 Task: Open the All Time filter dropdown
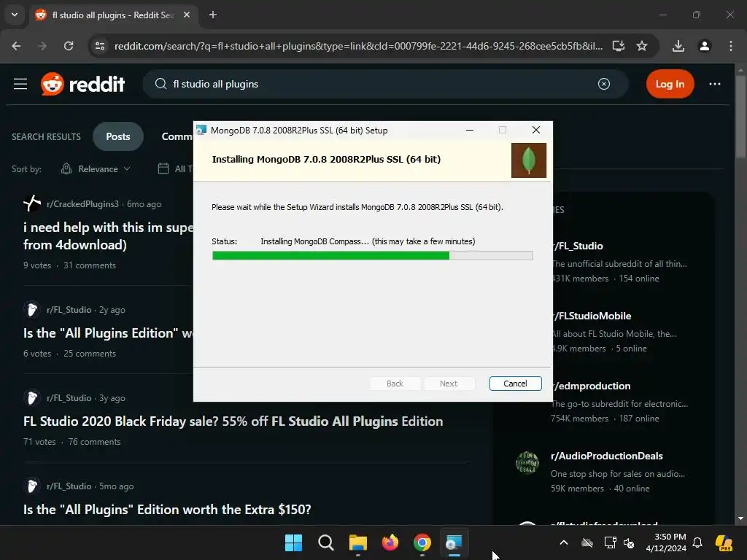[175, 169]
